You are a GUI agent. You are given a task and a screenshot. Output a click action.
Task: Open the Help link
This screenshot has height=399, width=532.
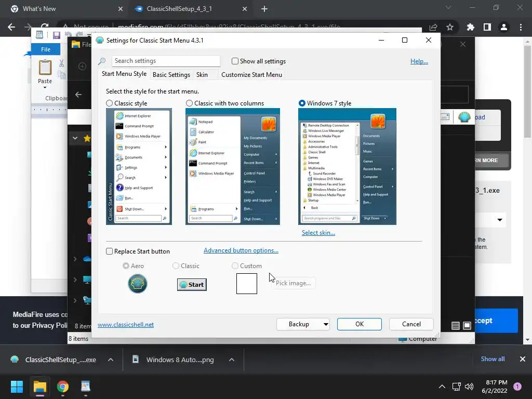(x=419, y=61)
